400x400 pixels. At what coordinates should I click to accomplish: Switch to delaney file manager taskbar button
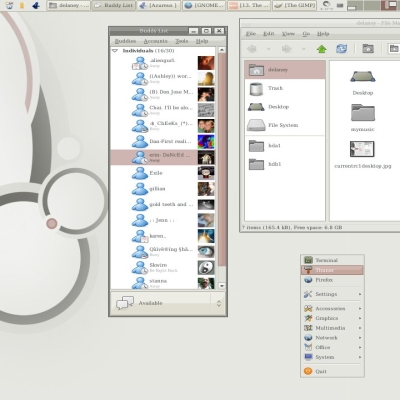(68, 5)
